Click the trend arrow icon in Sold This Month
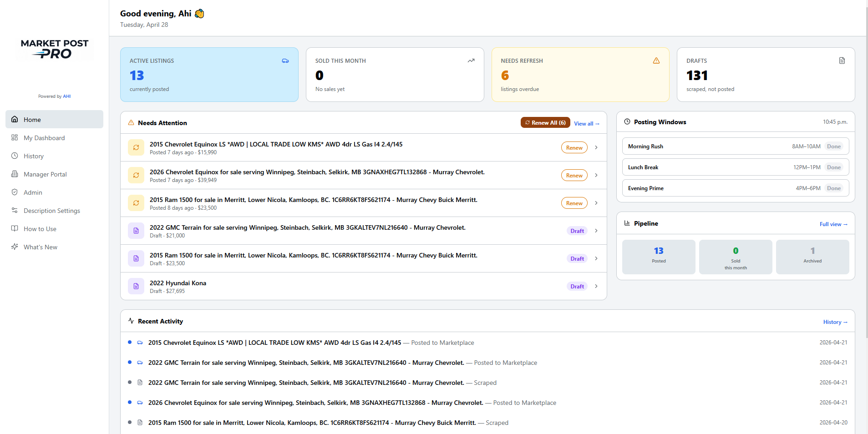 click(471, 61)
